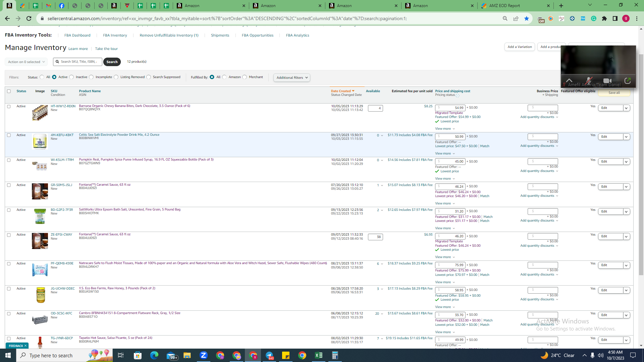644x362 pixels.
Task: Click available quantity field showing 38
Action: click(375, 237)
